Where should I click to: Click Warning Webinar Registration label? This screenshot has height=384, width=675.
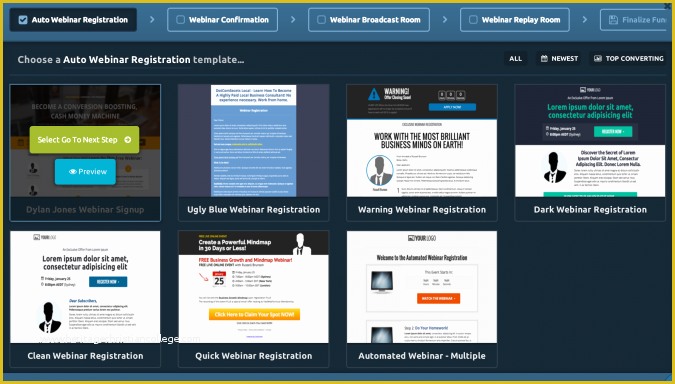tap(422, 210)
